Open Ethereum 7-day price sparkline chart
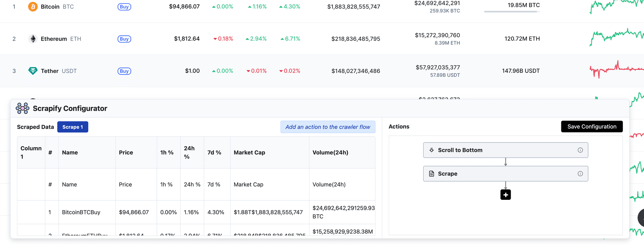 tap(617, 37)
